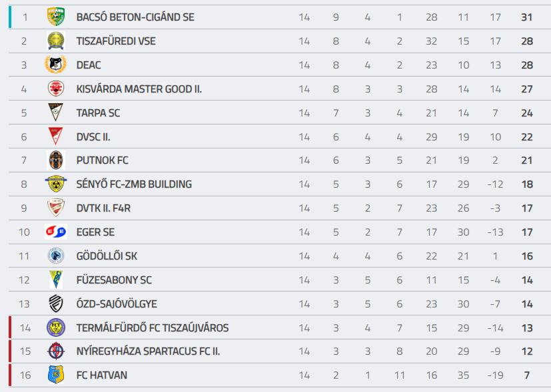Click the DVSC II. team badge

coord(56,136)
